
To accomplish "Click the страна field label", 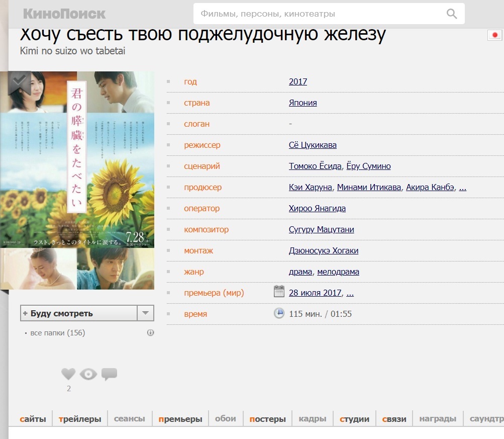I will (x=196, y=103).
